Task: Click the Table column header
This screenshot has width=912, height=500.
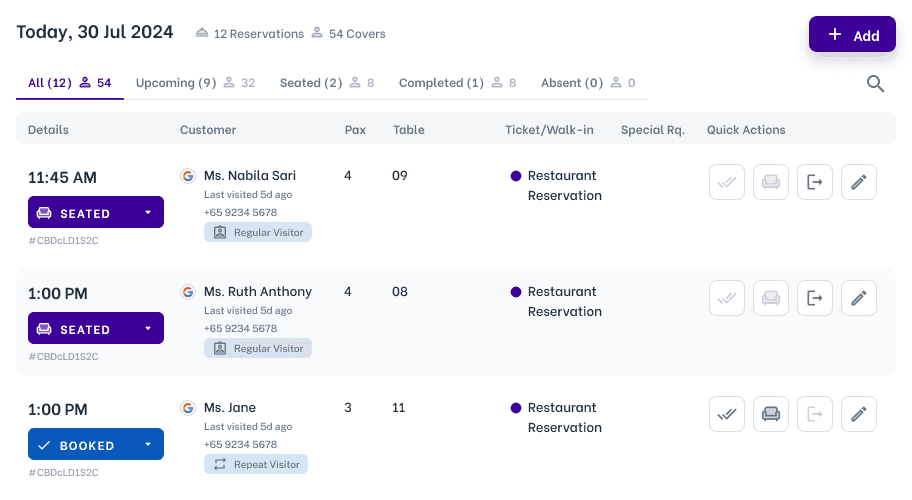Action: 408,130
